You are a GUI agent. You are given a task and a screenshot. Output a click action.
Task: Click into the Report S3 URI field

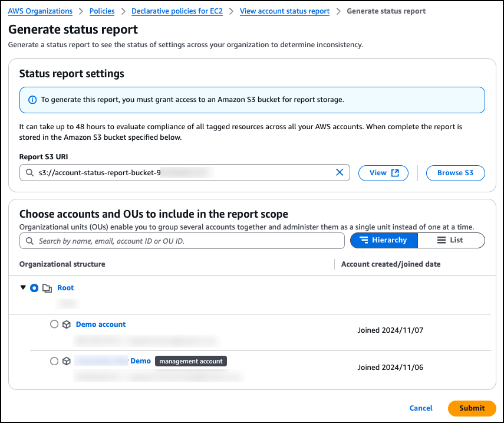[x=185, y=173]
